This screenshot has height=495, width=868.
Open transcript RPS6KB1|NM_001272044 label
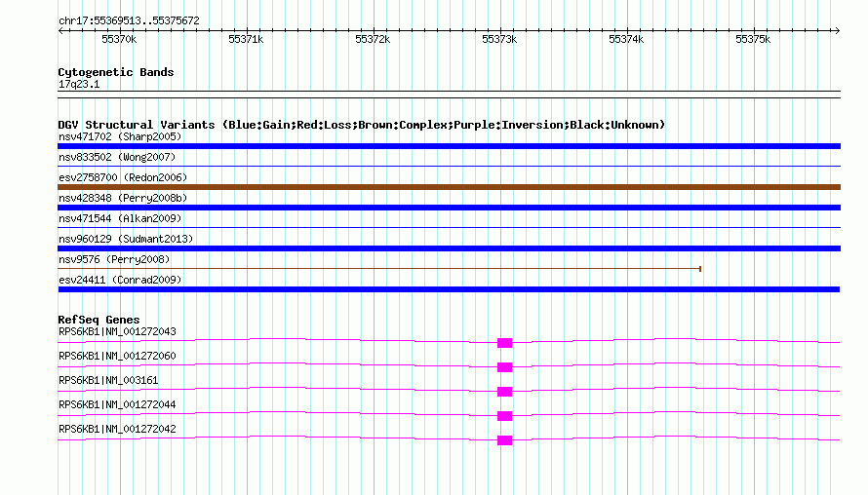point(117,404)
